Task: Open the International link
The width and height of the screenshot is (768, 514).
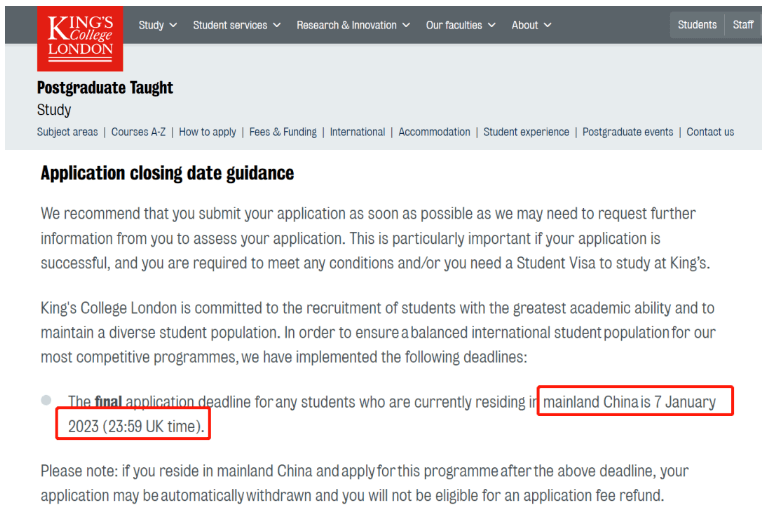Action: pos(358,132)
